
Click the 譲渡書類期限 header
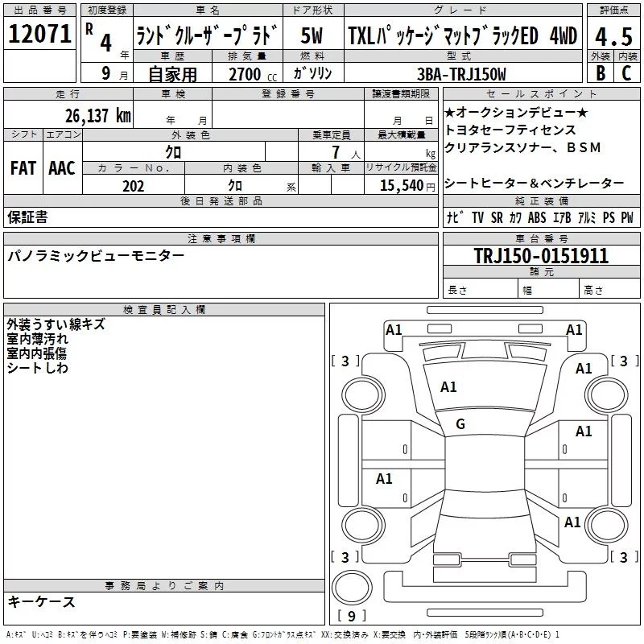coord(401,93)
